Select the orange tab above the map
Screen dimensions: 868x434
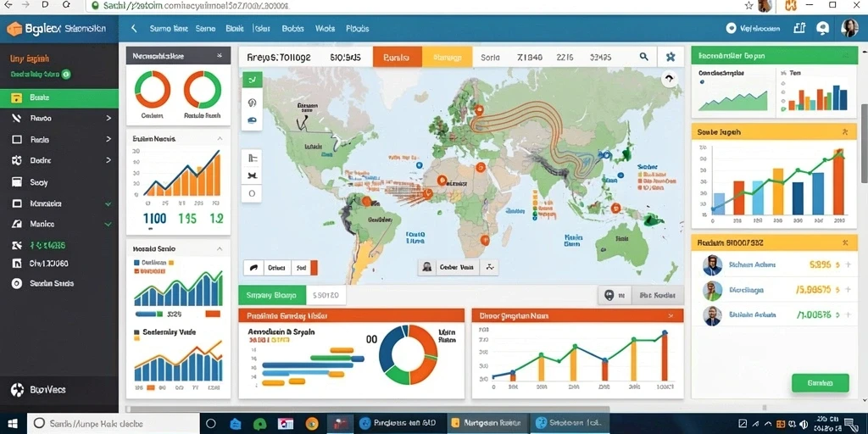point(398,57)
